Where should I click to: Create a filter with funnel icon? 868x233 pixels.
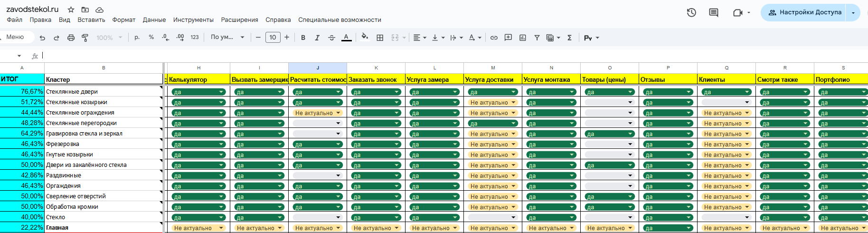click(537, 38)
